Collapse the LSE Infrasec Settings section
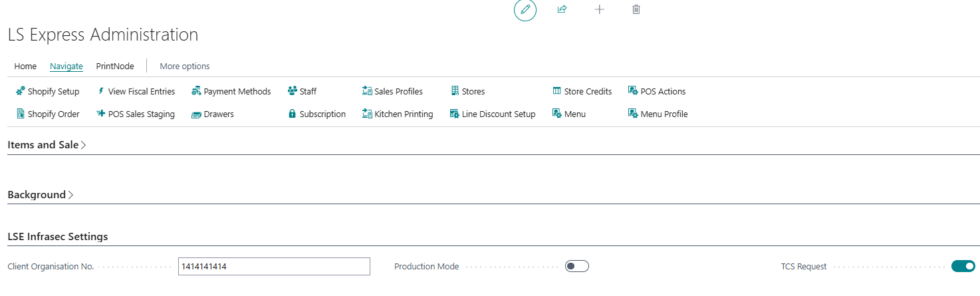The width and height of the screenshot is (980, 296). (57, 237)
